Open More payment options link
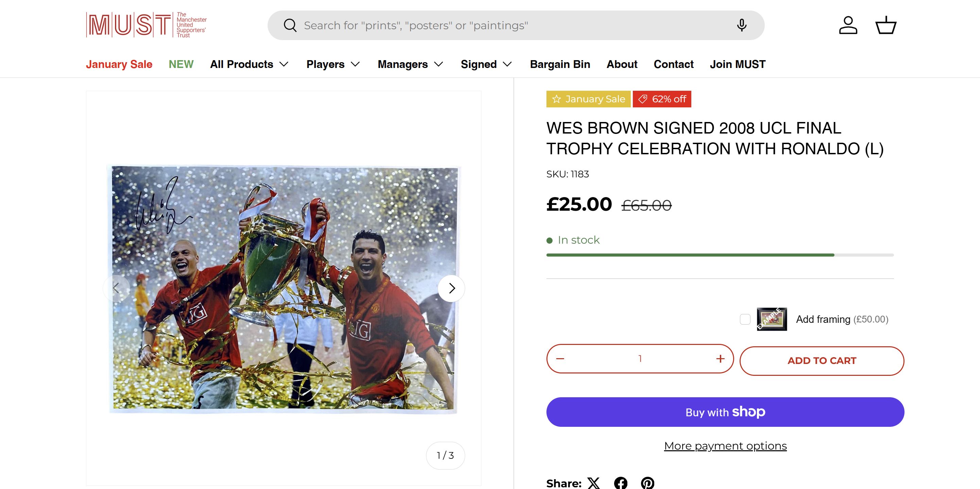The height and width of the screenshot is (489, 980). [x=725, y=446]
